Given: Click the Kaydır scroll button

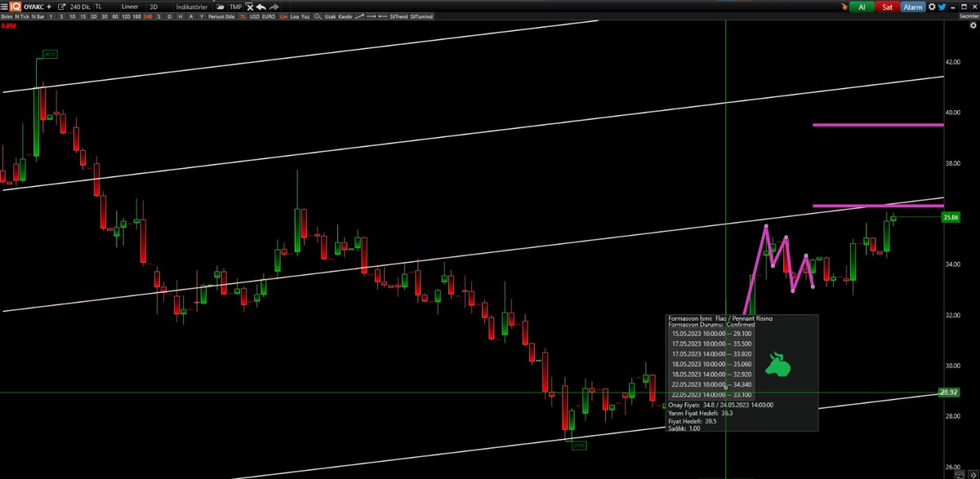Looking at the screenshot, I should click(345, 16).
